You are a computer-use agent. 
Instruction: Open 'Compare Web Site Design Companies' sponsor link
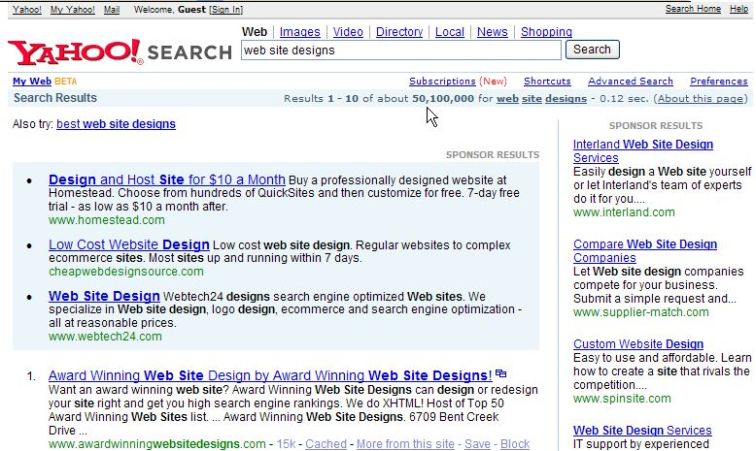pos(645,251)
